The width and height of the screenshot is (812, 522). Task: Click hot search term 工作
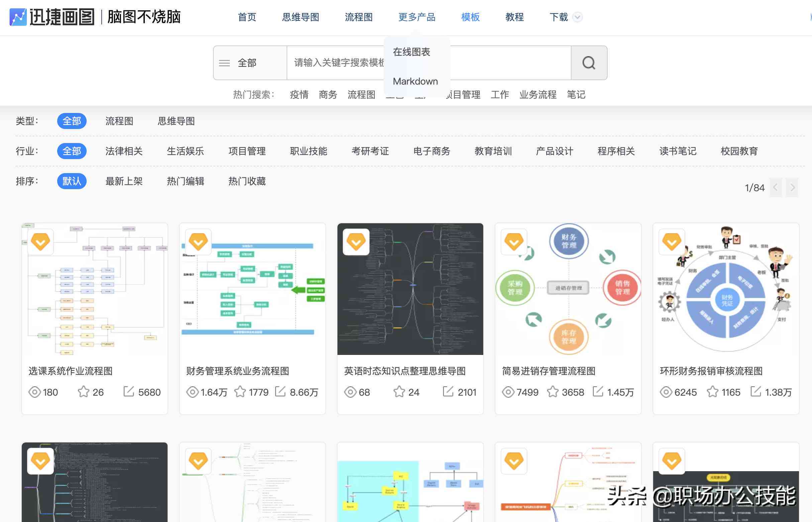(x=500, y=95)
